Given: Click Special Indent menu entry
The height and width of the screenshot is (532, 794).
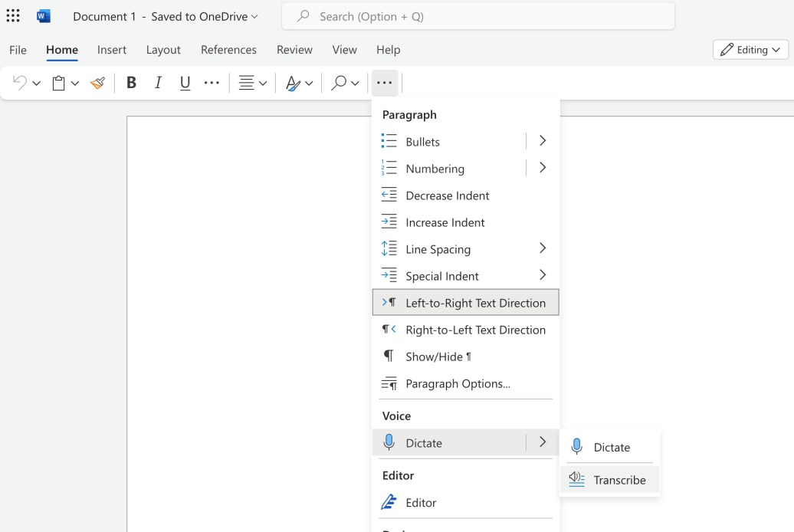Looking at the screenshot, I should [442, 275].
